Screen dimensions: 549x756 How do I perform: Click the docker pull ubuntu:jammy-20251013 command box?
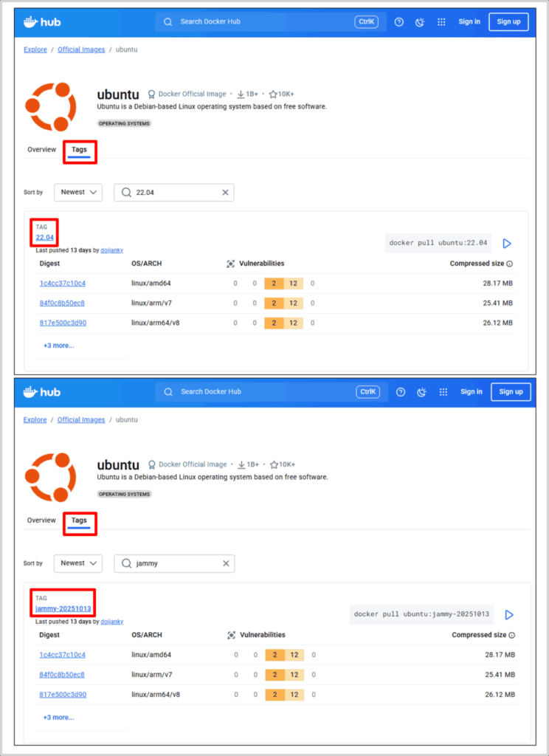[x=421, y=614]
